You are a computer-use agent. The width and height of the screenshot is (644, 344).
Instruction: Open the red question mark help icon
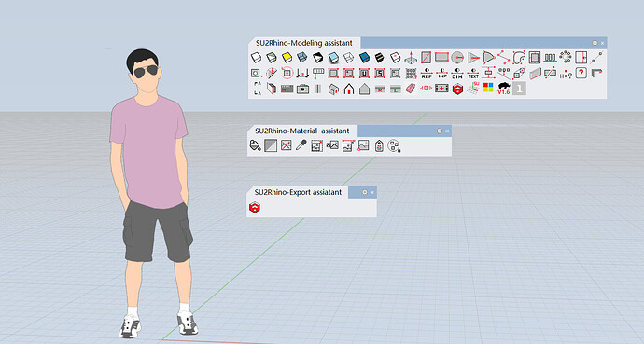[x=581, y=73]
